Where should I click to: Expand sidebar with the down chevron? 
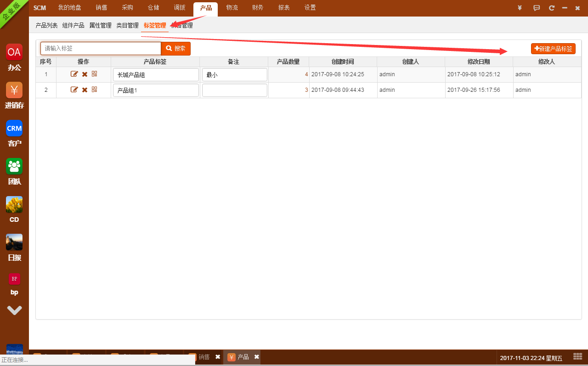pos(14,310)
